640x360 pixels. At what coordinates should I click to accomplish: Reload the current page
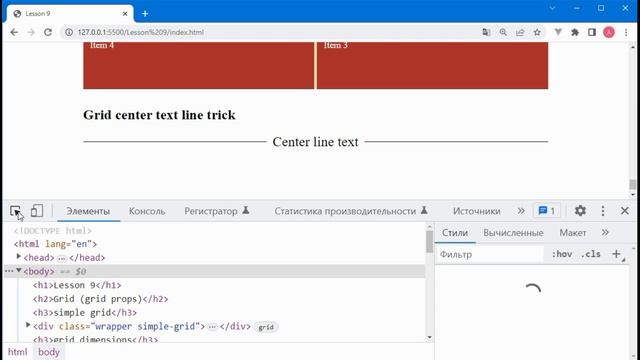(x=48, y=32)
